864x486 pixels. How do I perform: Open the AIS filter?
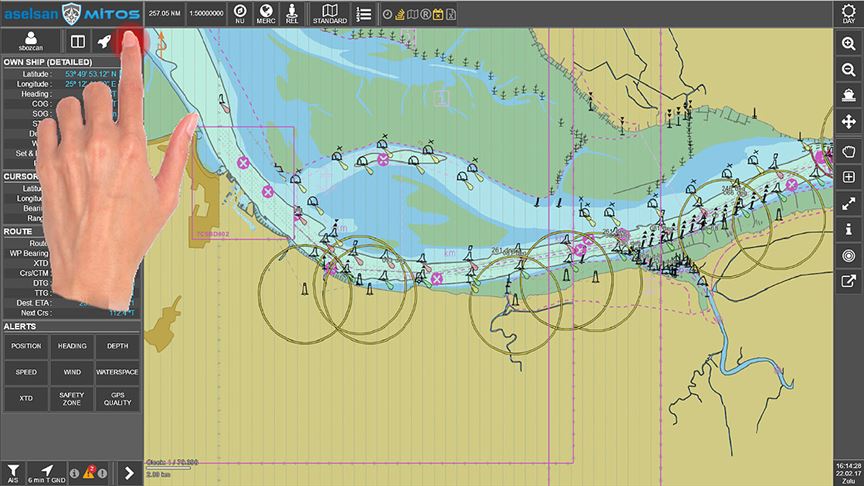(13, 472)
